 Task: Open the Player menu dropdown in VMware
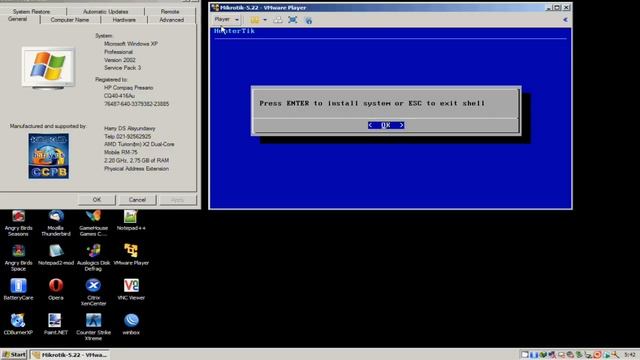(227, 20)
